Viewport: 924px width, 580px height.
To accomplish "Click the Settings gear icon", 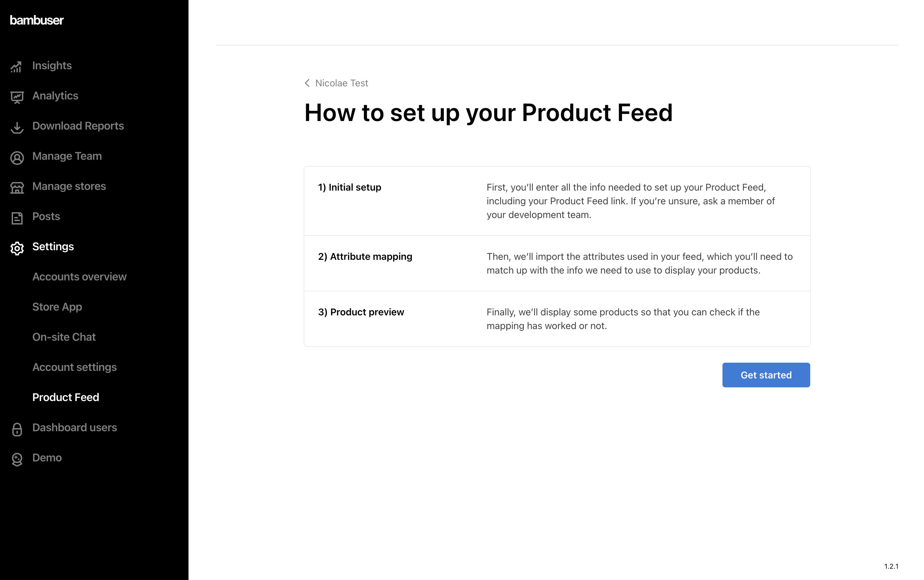I will point(16,248).
